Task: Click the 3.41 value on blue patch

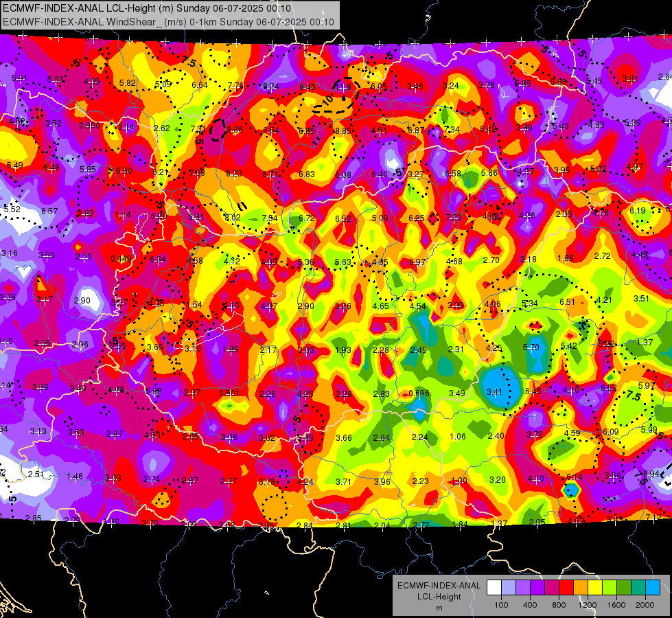Action: pyautogui.click(x=494, y=391)
